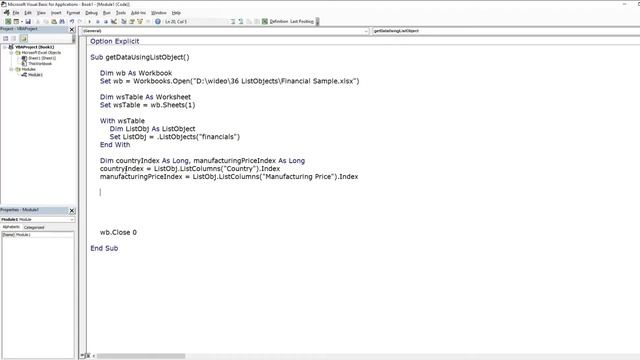
Task: Open the Add-Ins menu
Action: [x=138, y=13]
